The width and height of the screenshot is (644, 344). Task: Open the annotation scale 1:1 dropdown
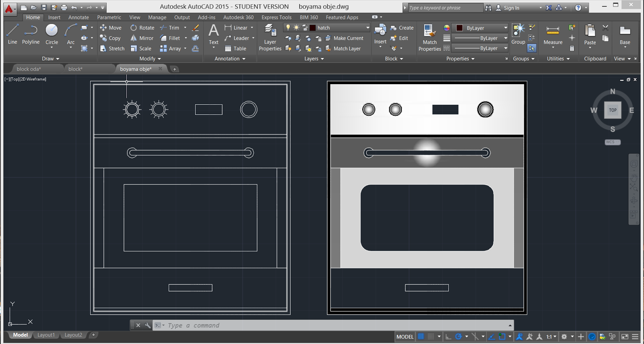click(551, 337)
